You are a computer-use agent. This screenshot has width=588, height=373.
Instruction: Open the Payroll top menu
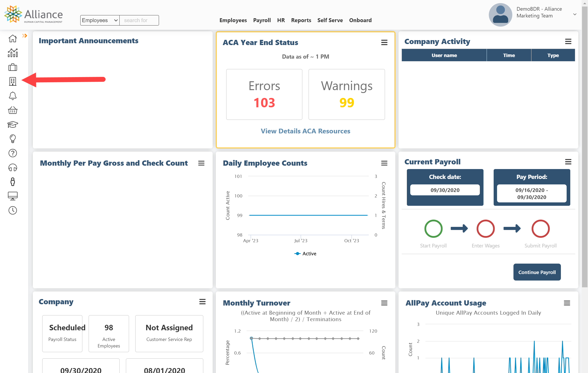click(x=262, y=20)
